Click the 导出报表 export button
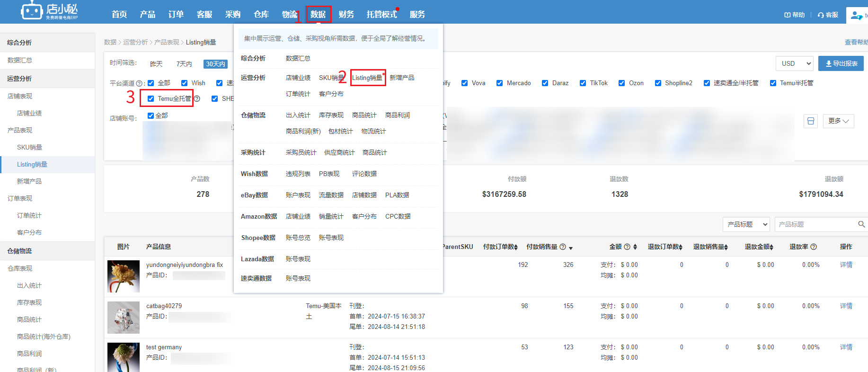The width and height of the screenshot is (868, 372). coord(841,63)
